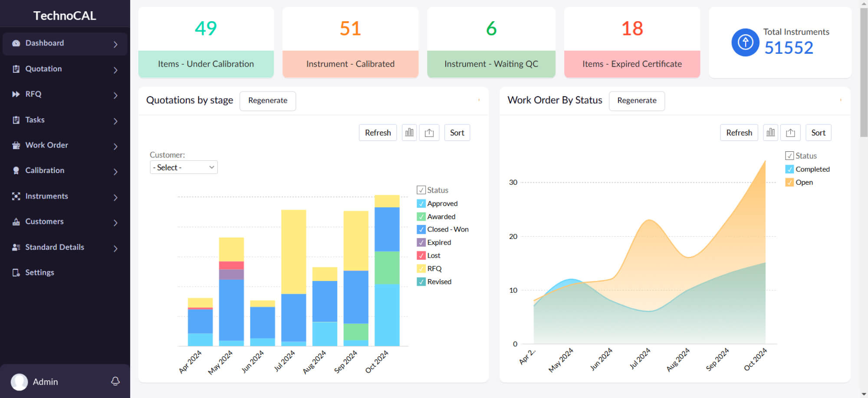Toggle the Completed legend in Work Order chart

point(789,169)
